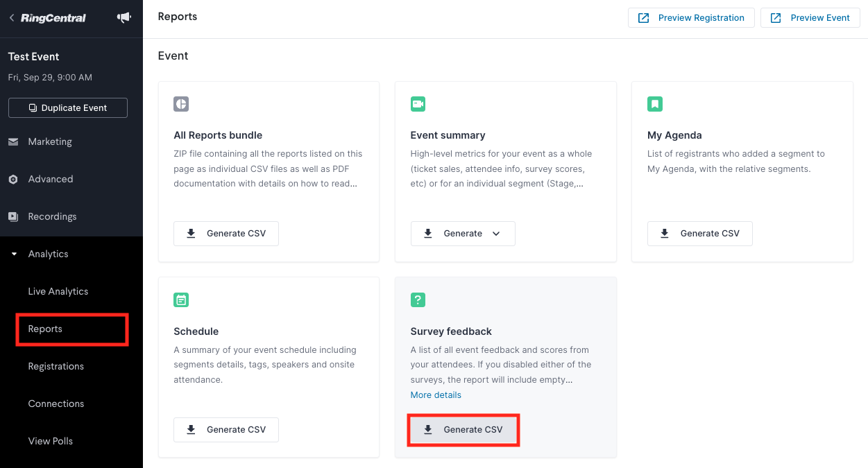Image resolution: width=868 pixels, height=468 pixels.
Task: Click the back chevron beside RingCentral logo
Action: point(12,18)
